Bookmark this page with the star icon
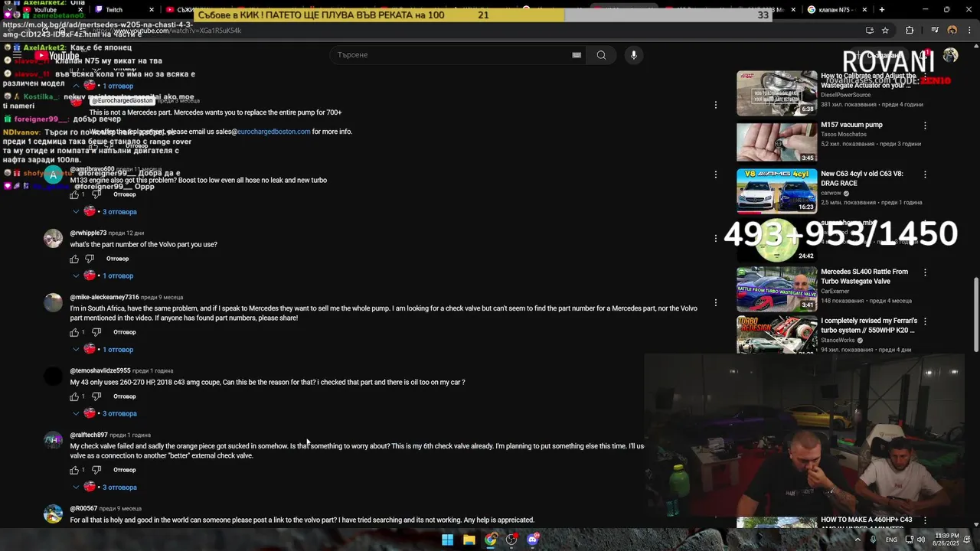Viewport: 980px width, 551px height. [x=885, y=31]
